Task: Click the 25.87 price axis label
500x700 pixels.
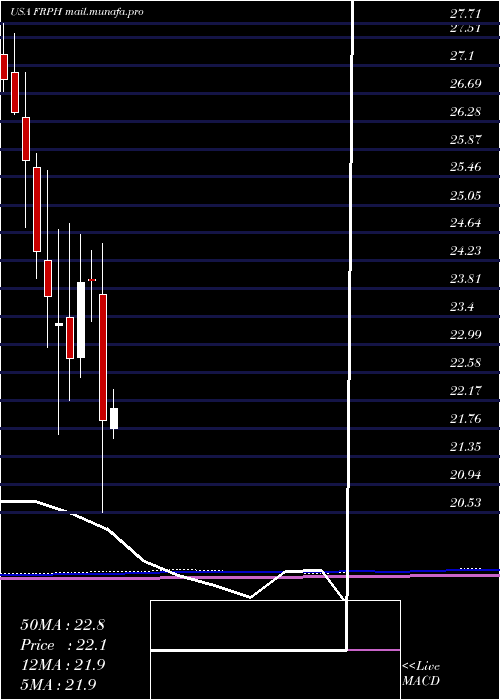Action: click(465, 140)
